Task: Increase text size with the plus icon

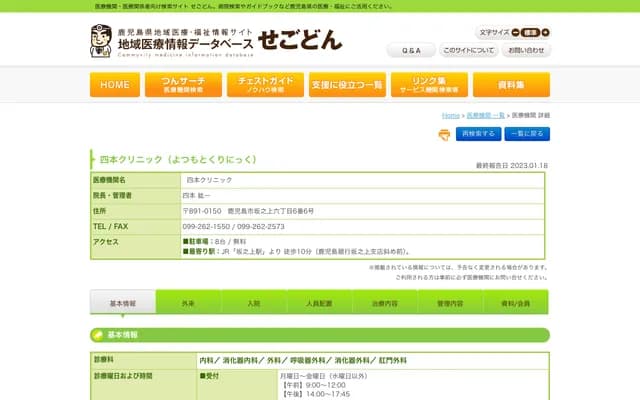Action: click(x=546, y=33)
